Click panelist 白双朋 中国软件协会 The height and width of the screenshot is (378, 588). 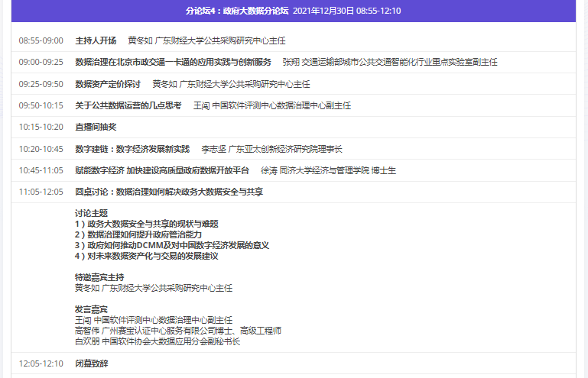coord(157,341)
